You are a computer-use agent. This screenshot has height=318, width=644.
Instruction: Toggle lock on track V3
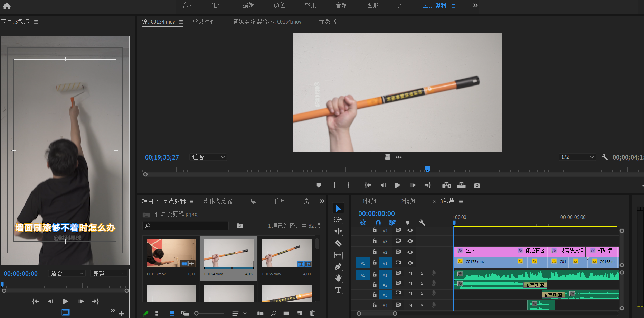pyautogui.click(x=375, y=241)
